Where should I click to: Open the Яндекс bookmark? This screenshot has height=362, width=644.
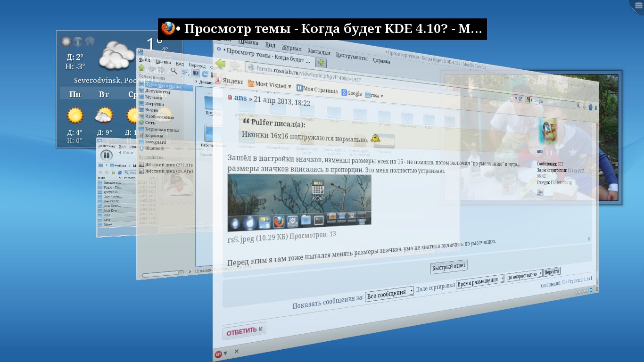230,81
